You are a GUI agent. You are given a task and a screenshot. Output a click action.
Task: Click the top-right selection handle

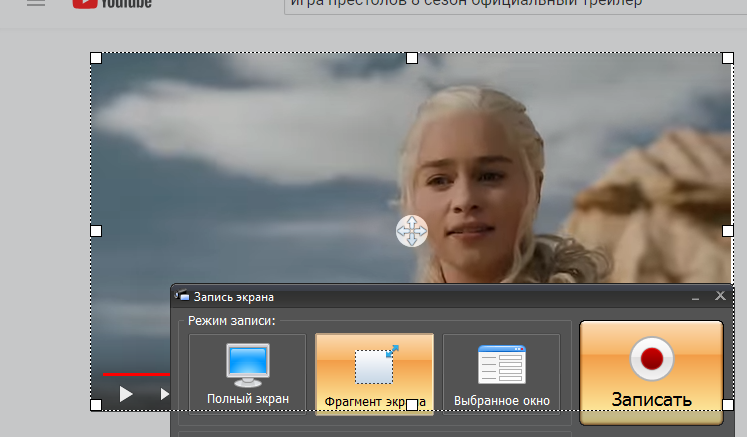(728, 58)
